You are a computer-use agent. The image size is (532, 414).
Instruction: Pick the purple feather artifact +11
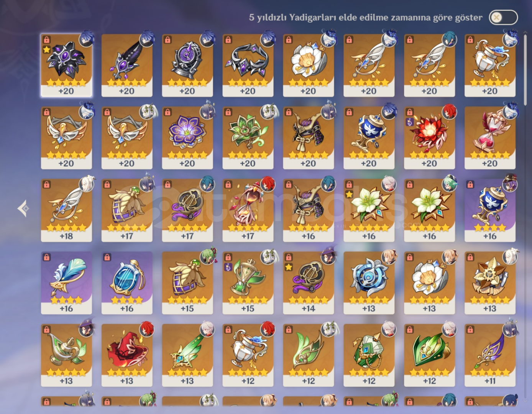490,355
